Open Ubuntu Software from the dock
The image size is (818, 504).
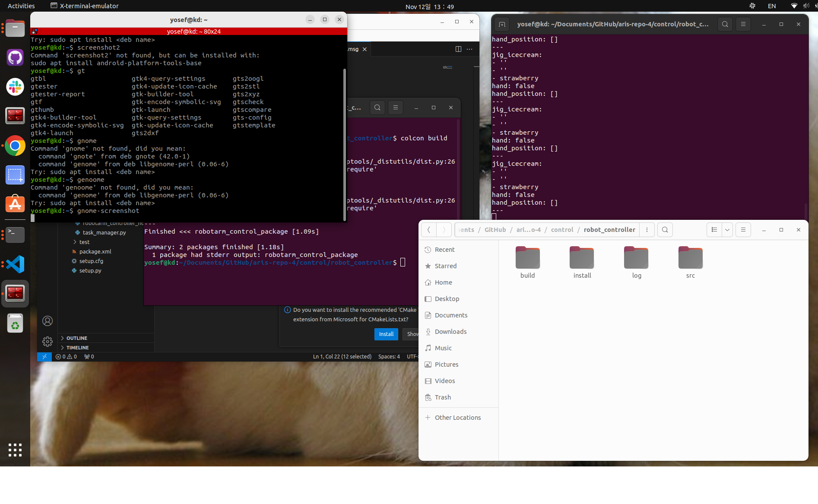point(15,204)
